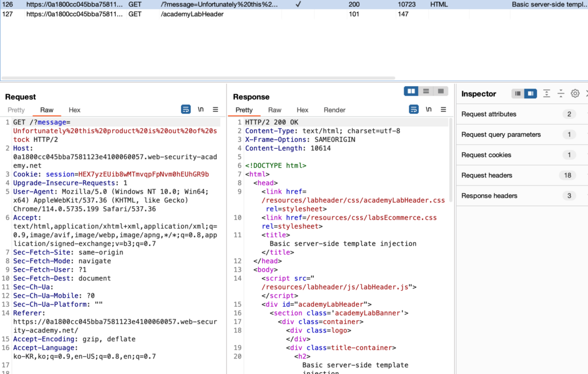Open Inspector settings gear
The width and height of the screenshot is (588, 374).
(x=575, y=94)
